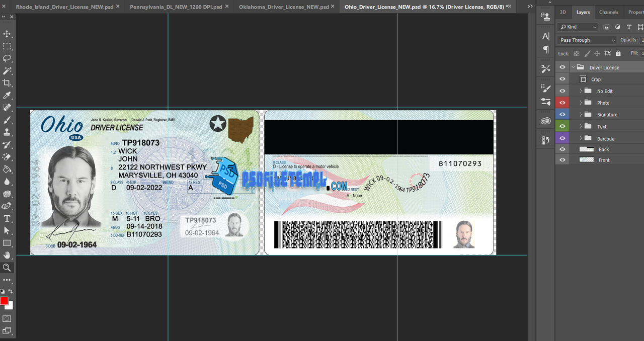The height and width of the screenshot is (341, 644).
Task: Show more document tabs overflow arrows
Action: tap(530, 7)
